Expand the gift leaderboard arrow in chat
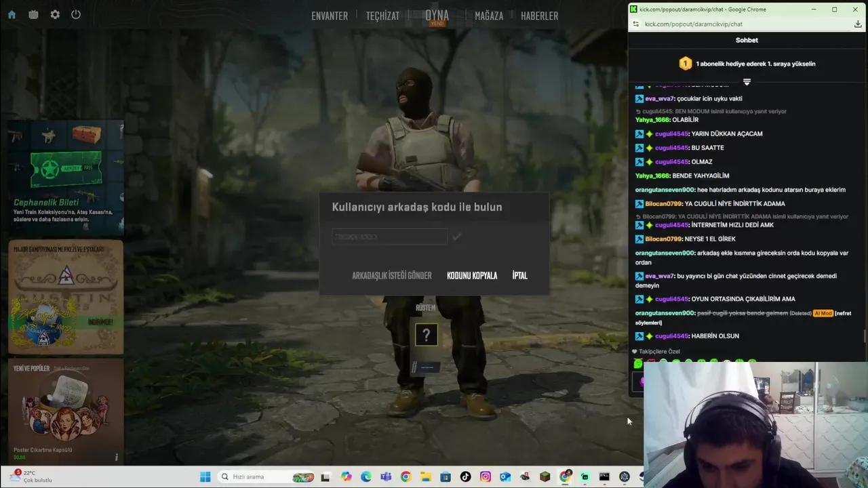 pos(747,82)
